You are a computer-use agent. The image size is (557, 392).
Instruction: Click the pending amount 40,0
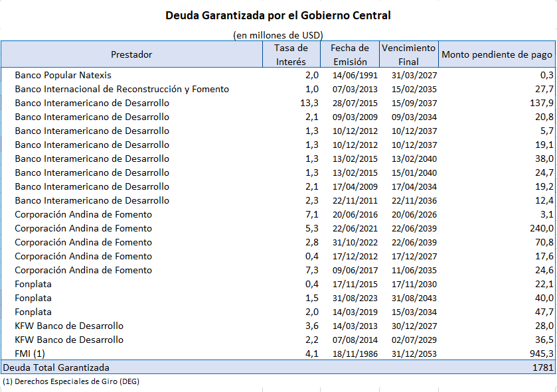coord(544,298)
